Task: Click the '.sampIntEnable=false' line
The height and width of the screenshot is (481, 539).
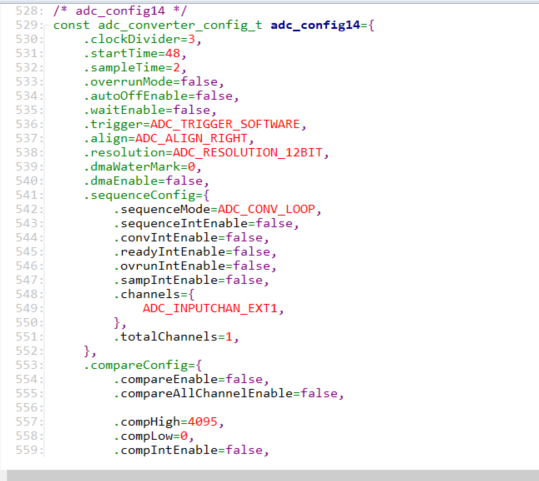Action: click(191, 280)
